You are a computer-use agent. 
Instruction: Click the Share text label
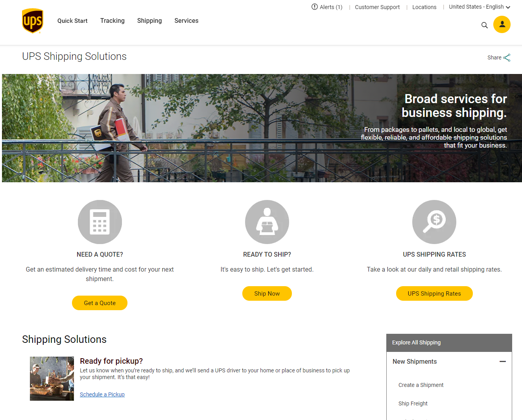tap(494, 57)
